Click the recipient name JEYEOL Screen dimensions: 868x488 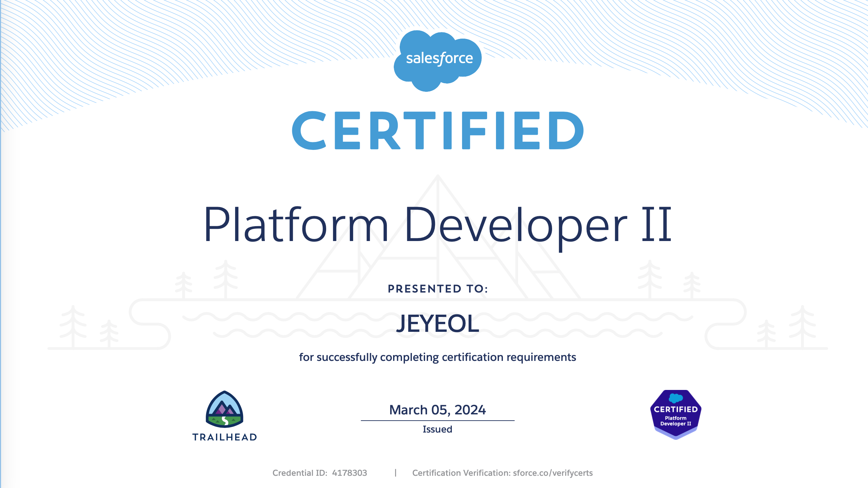(x=437, y=324)
